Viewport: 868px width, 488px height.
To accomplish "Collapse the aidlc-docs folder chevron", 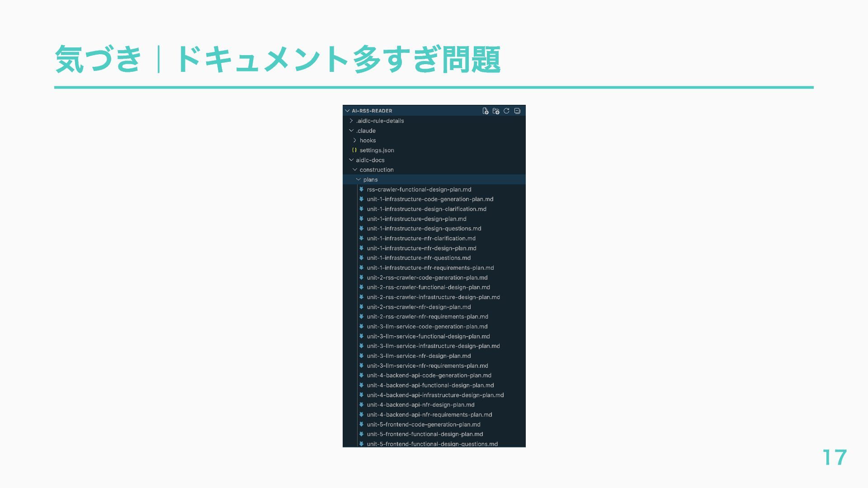I will pos(351,160).
